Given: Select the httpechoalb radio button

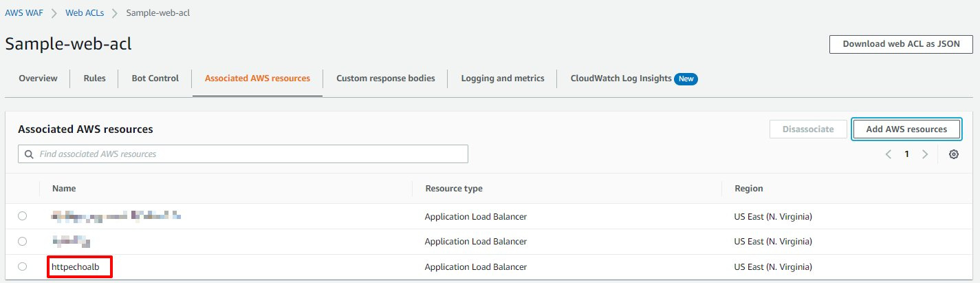Looking at the screenshot, I should [x=23, y=266].
